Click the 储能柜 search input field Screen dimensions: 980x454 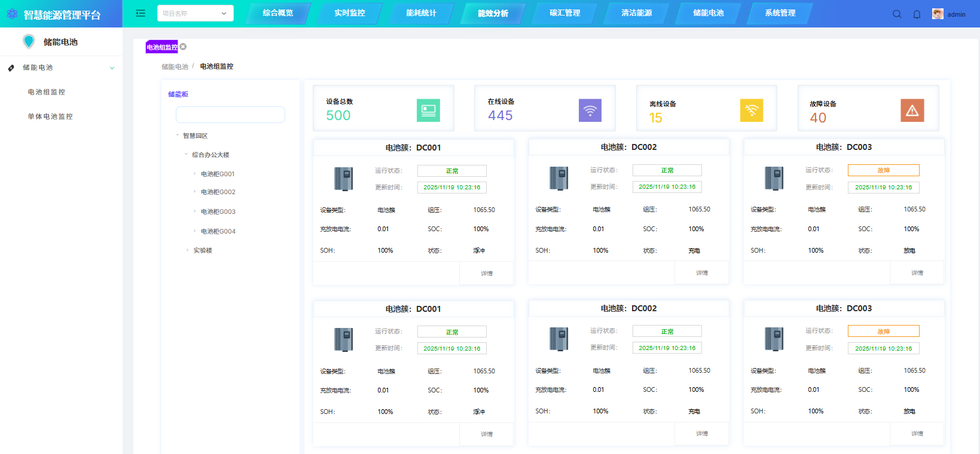pos(230,115)
